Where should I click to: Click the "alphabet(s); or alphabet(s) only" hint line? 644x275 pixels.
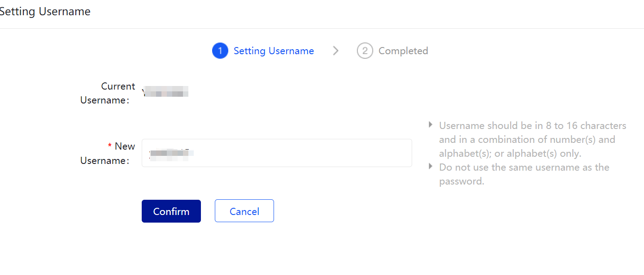510,154
